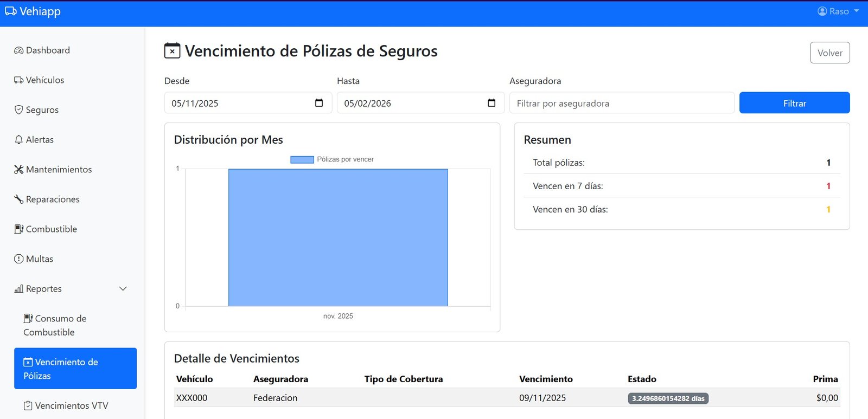Image resolution: width=868 pixels, height=419 pixels.
Task: Click the Vencimiento column header
Action: coord(546,379)
